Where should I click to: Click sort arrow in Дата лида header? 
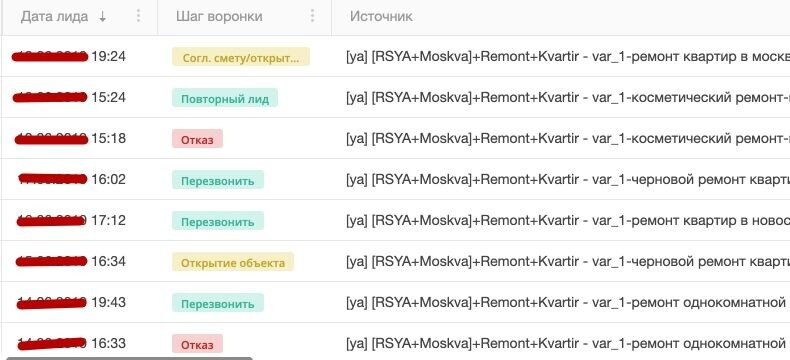tap(102, 17)
